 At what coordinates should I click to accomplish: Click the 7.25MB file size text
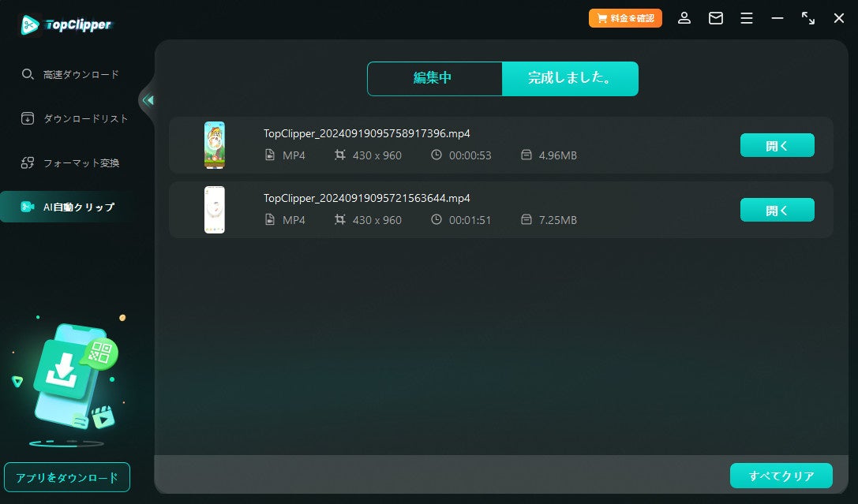click(x=557, y=220)
